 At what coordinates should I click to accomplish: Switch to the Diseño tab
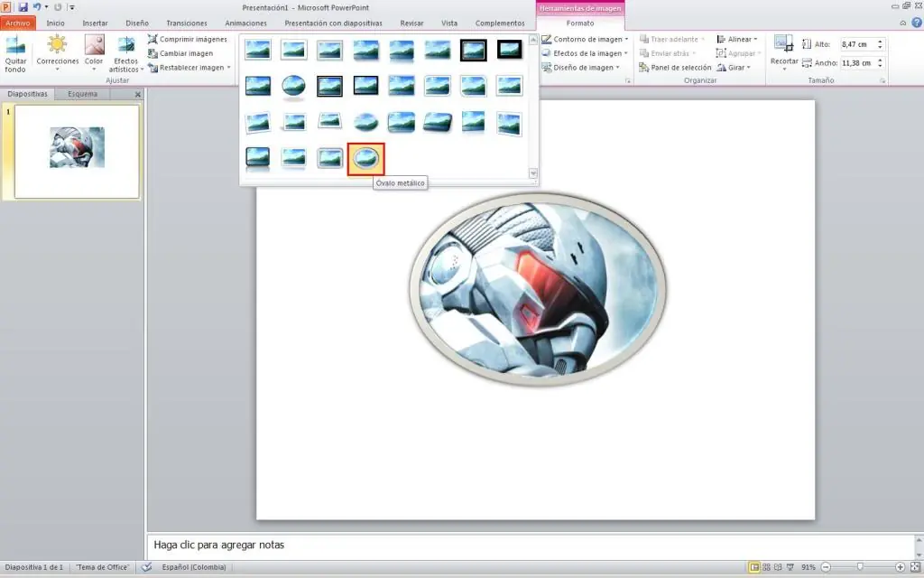(137, 23)
